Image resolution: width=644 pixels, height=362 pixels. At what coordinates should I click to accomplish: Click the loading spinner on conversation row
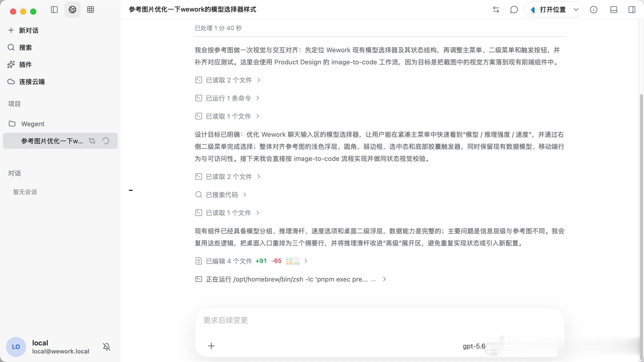(106, 141)
